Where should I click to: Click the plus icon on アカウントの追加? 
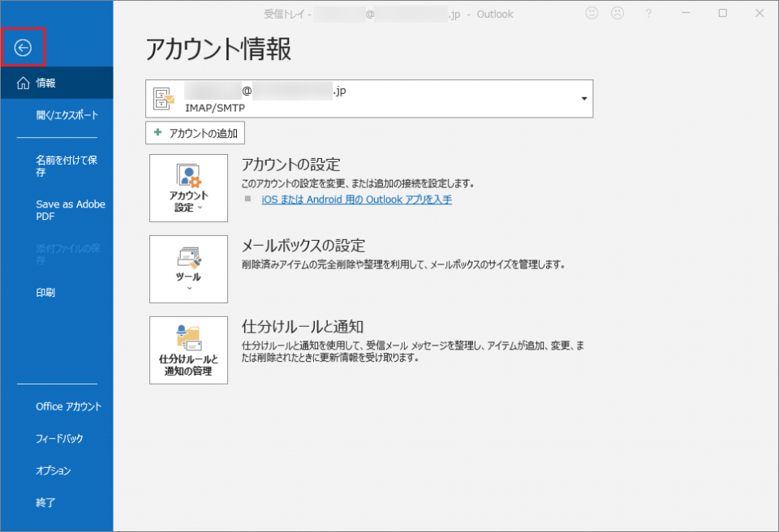click(157, 132)
